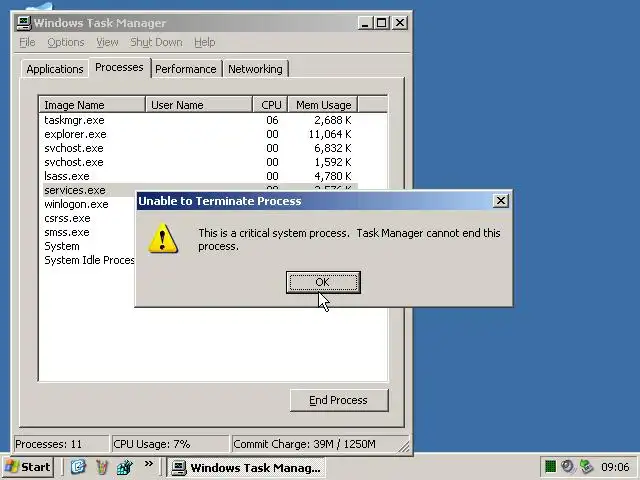Viewport: 640px width, 480px height.
Task: Open the Options menu
Action: (x=66, y=42)
